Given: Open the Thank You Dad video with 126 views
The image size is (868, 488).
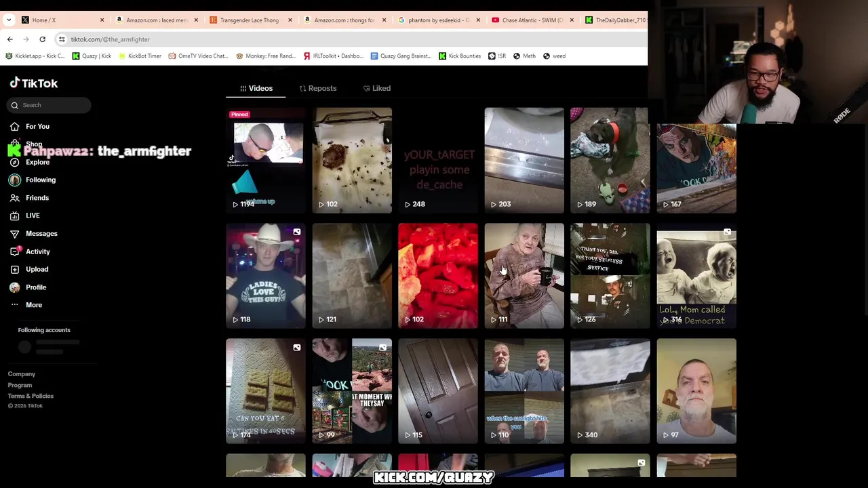Looking at the screenshot, I should pyautogui.click(x=610, y=276).
